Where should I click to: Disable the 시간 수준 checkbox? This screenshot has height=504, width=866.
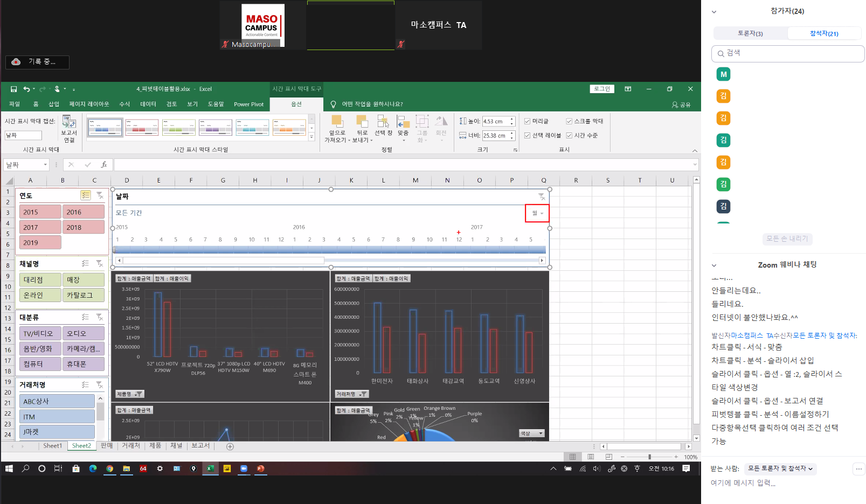click(x=569, y=136)
